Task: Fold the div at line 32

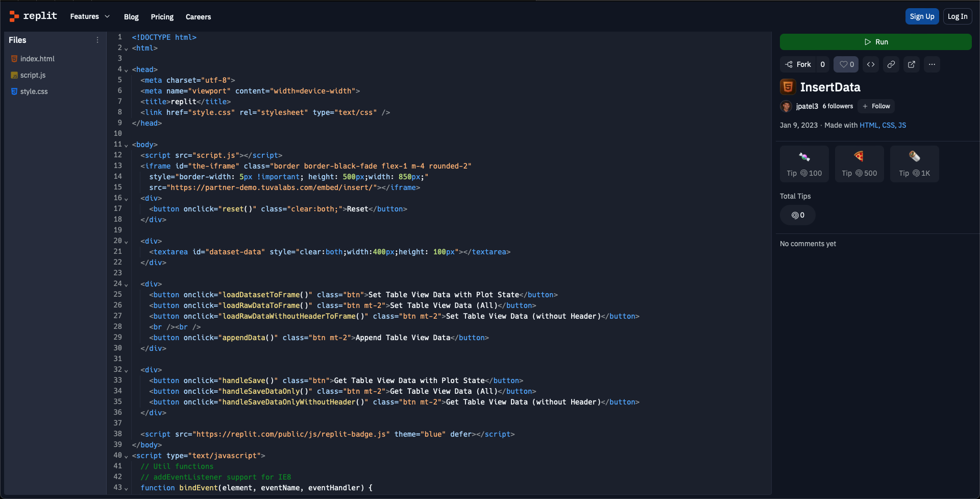Action: tap(126, 371)
